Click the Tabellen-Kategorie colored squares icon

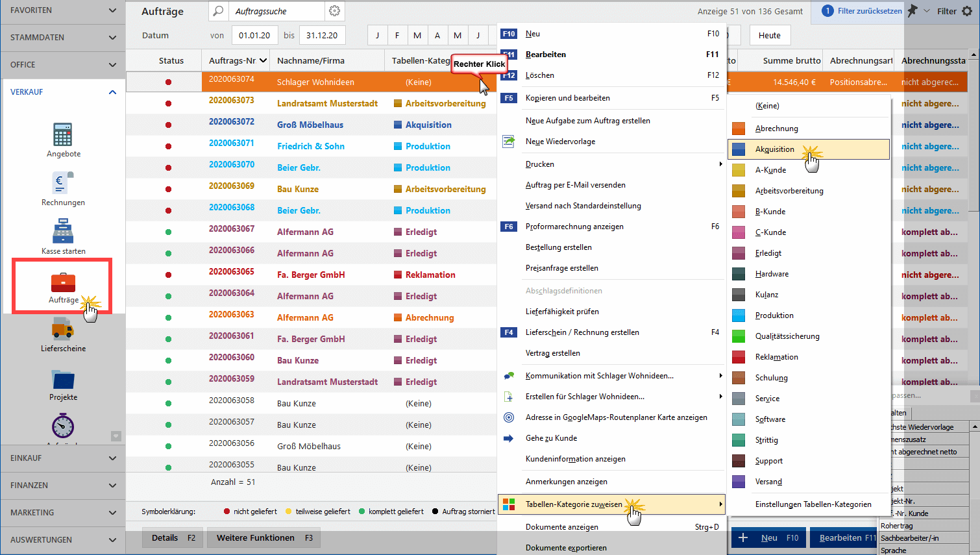[x=509, y=504]
